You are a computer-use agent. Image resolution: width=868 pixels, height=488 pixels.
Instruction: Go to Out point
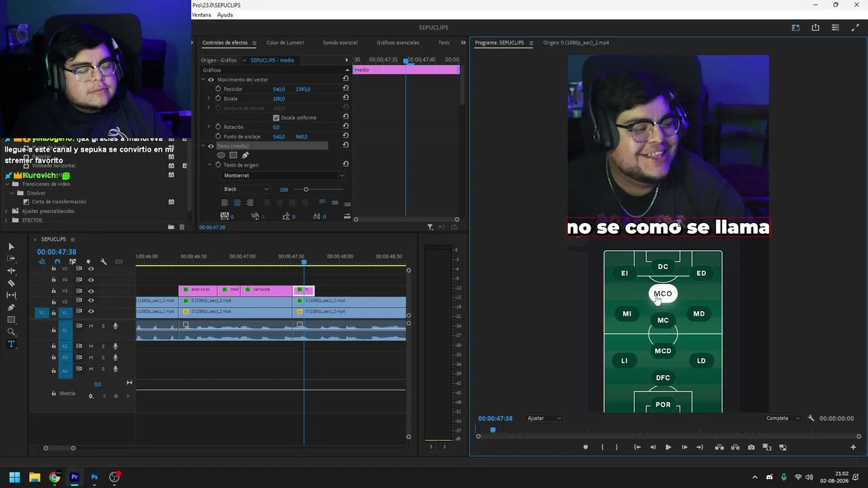(700, 447)
